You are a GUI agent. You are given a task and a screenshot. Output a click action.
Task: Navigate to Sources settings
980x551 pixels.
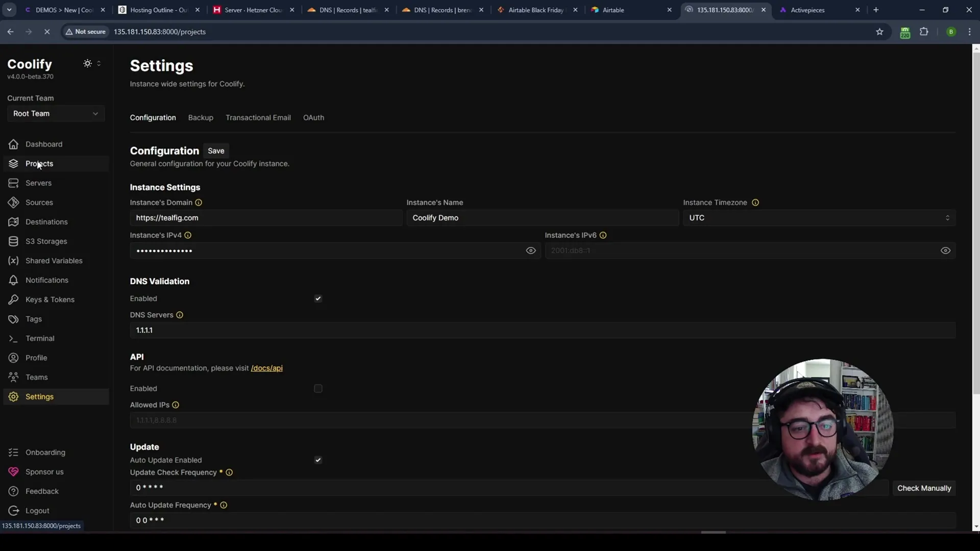point(39,202)
